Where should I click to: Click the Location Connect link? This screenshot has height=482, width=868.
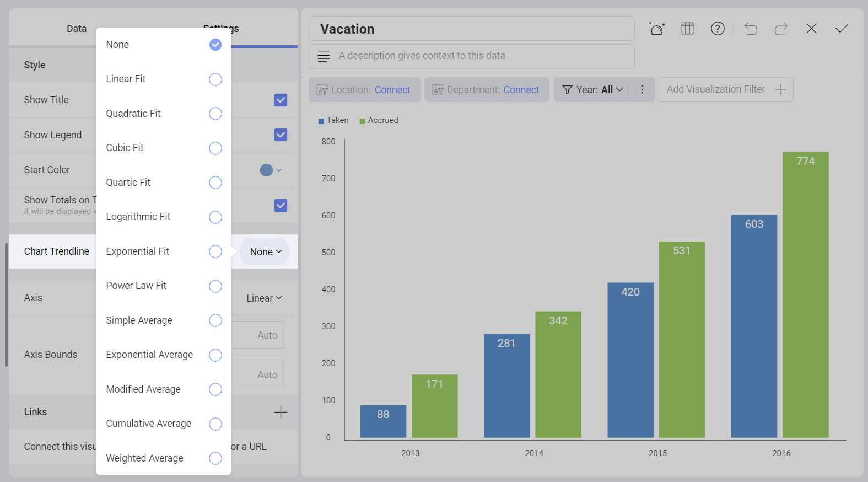(x=392, y=90)
